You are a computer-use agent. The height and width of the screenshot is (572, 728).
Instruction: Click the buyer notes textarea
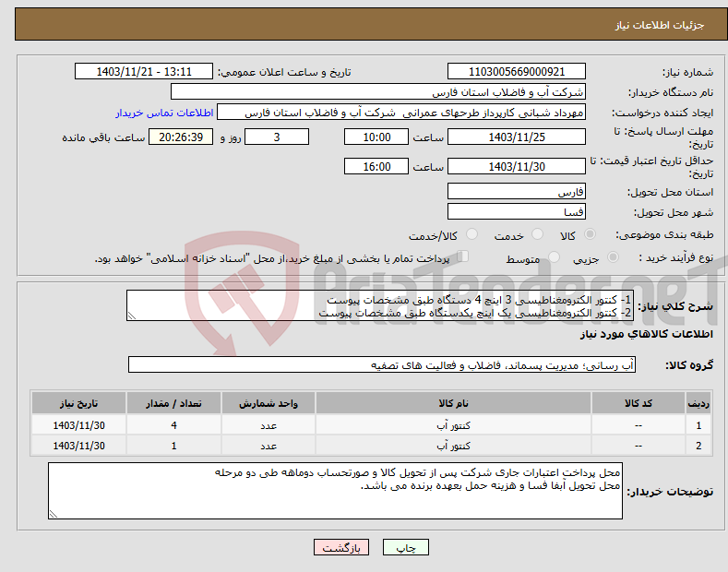pyautogui.click(x=335, y=491)
